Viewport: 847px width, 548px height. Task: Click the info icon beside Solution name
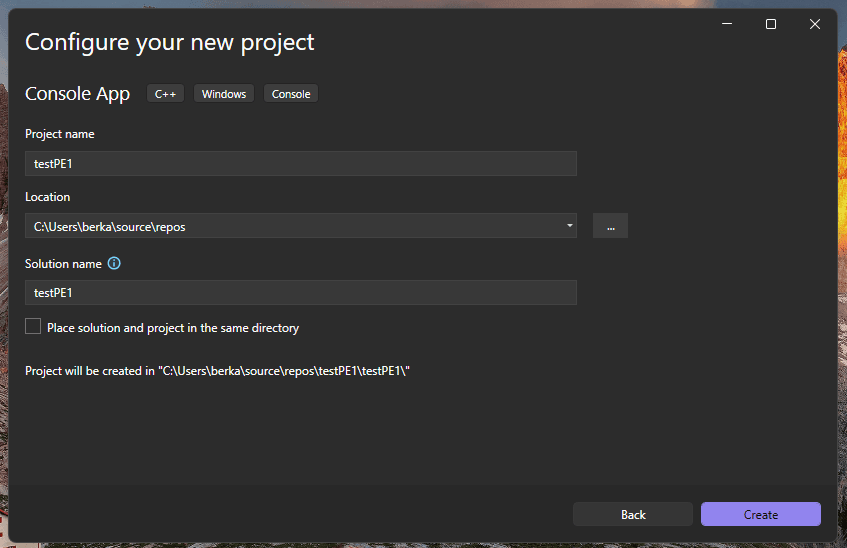[114, 264]
